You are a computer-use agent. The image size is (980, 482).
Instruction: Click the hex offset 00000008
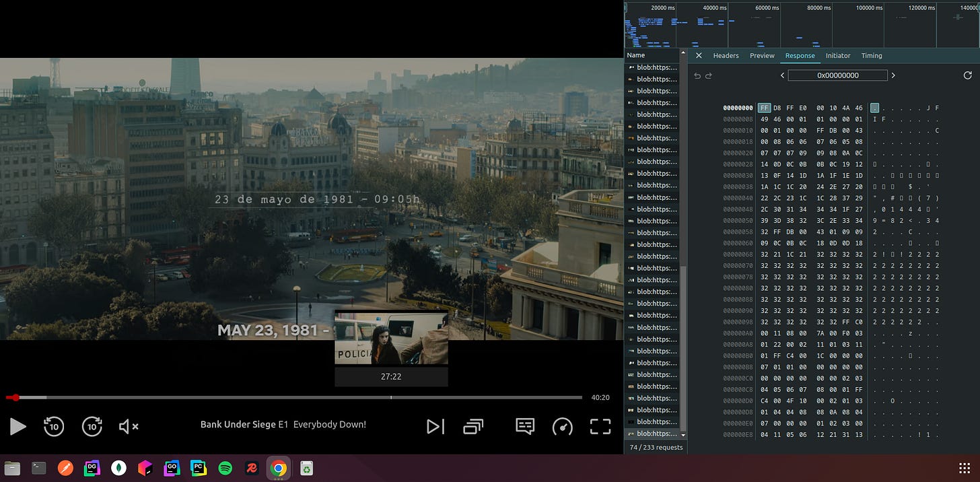tap(738, 119)
